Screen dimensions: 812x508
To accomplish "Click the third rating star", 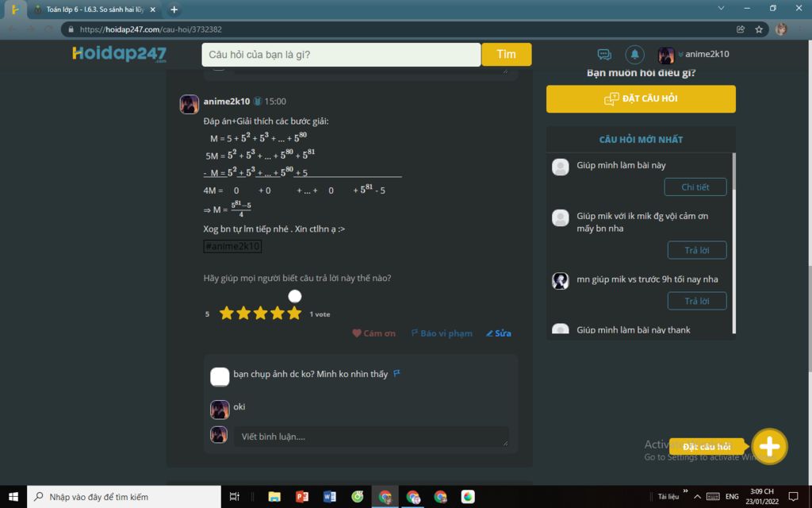I will click(x=260, y=313).
